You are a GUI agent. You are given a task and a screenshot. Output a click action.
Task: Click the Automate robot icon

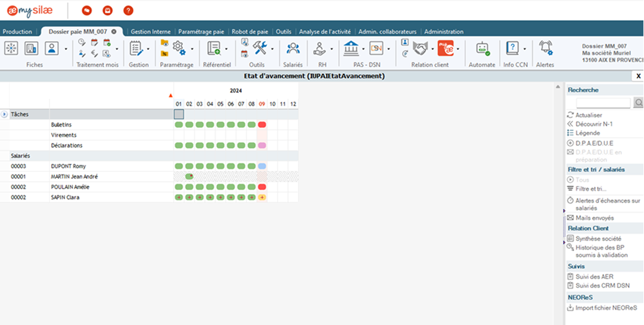tap(482, 49)
